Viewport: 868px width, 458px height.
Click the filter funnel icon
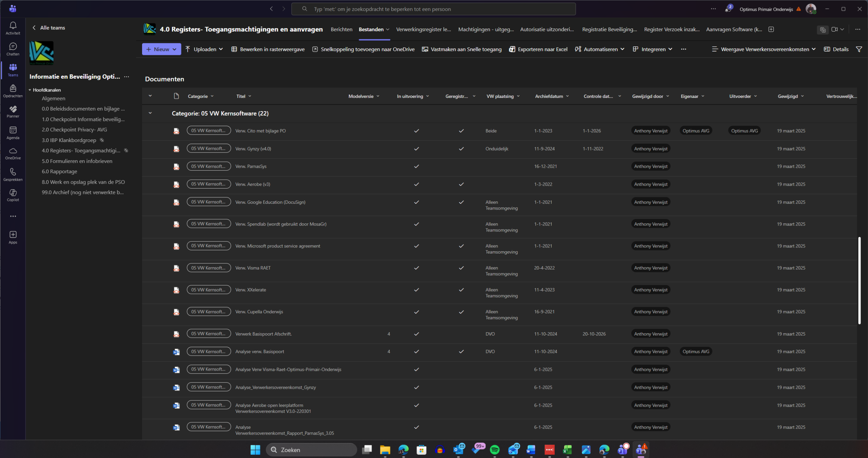tap(859, 49)
